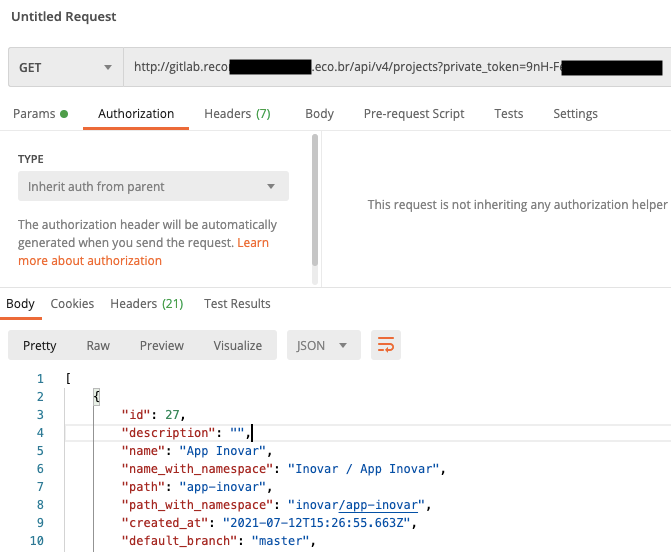Viewport: 671px width, 552px height.
Task: Open the inovar/app-inovar path link
Action: [356, 505]
